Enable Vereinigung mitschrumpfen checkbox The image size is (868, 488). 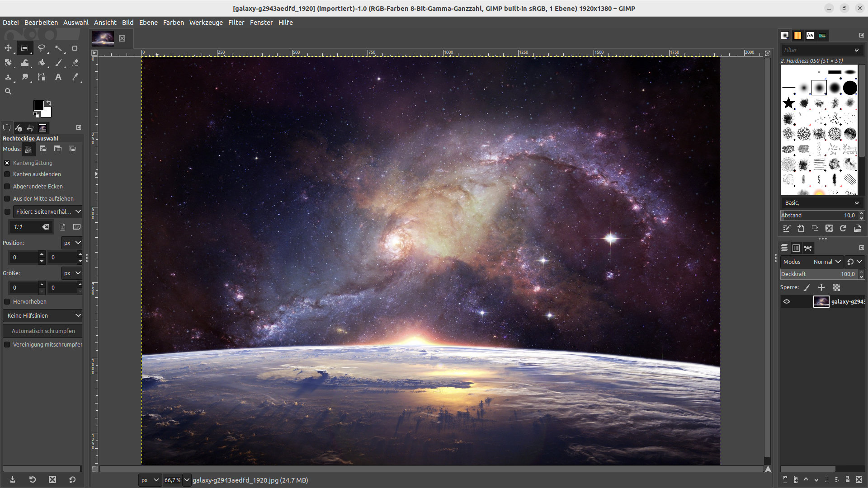[x=7, y=344]
